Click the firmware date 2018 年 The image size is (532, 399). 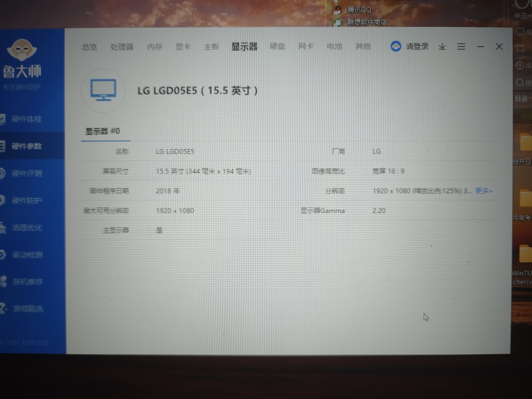pyautogui.click(x=168, y=191)
